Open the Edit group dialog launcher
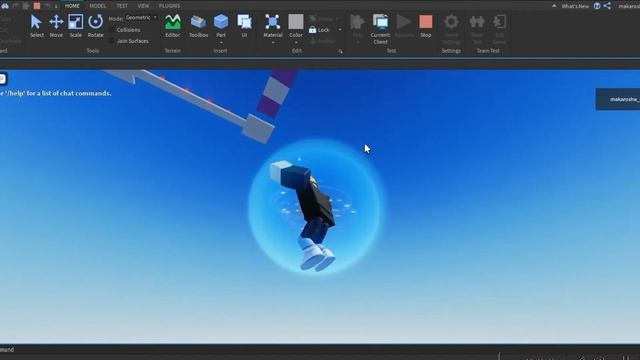Screen dimensions: 640x360 [x=340, y=51]
